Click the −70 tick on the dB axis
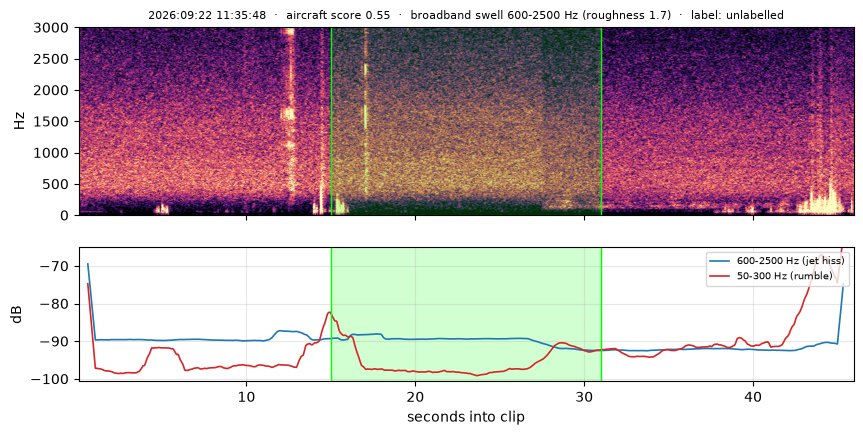This screenshot has width=863, height=435. (x=56, y=267)
